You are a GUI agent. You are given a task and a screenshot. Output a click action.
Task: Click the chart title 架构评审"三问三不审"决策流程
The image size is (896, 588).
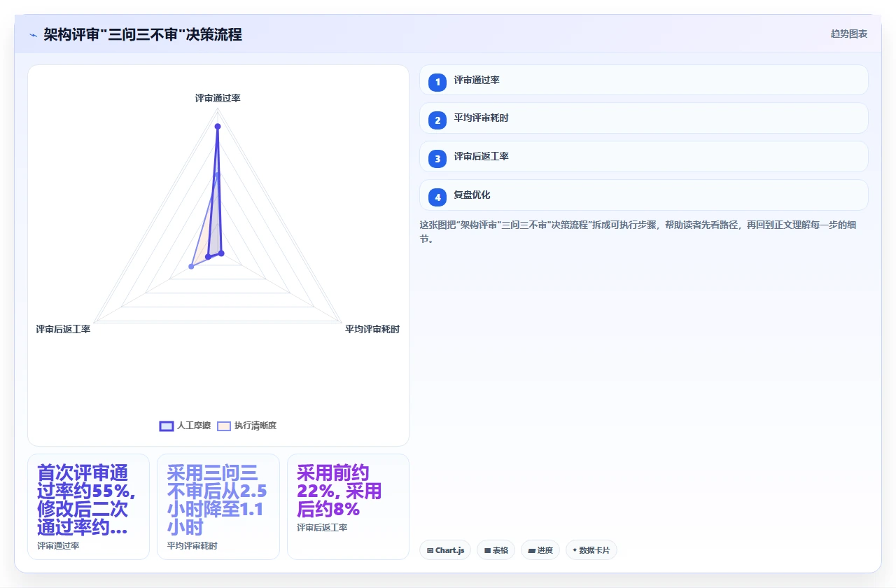coord(143,34)
